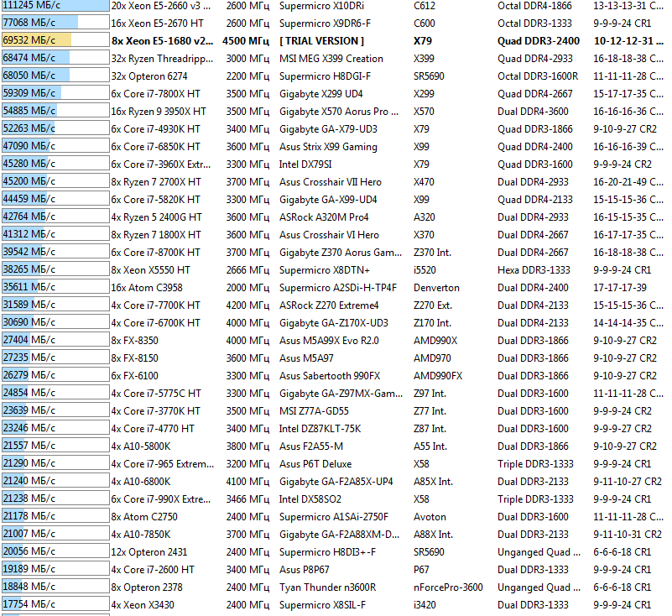This screenshot has width=672, height=616.
Task: Select the 12x Opteron 2431 entry
Action: 149,551
